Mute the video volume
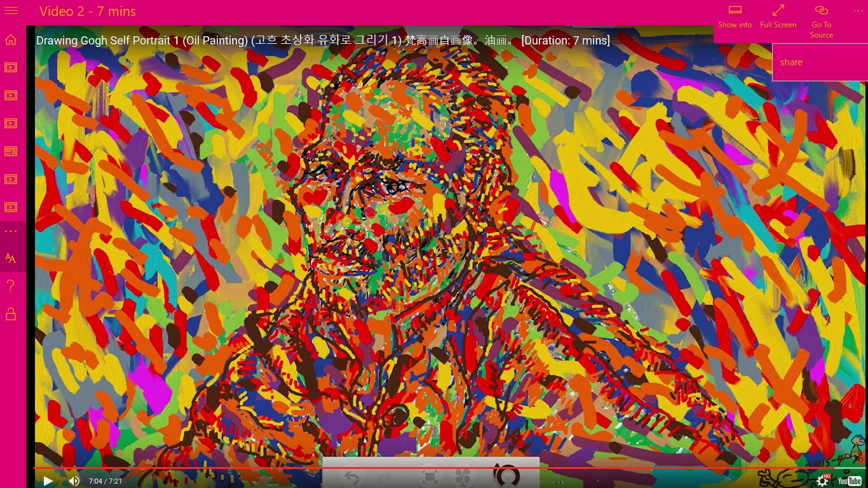Screen dimensions: 868x488 (74, 481)
